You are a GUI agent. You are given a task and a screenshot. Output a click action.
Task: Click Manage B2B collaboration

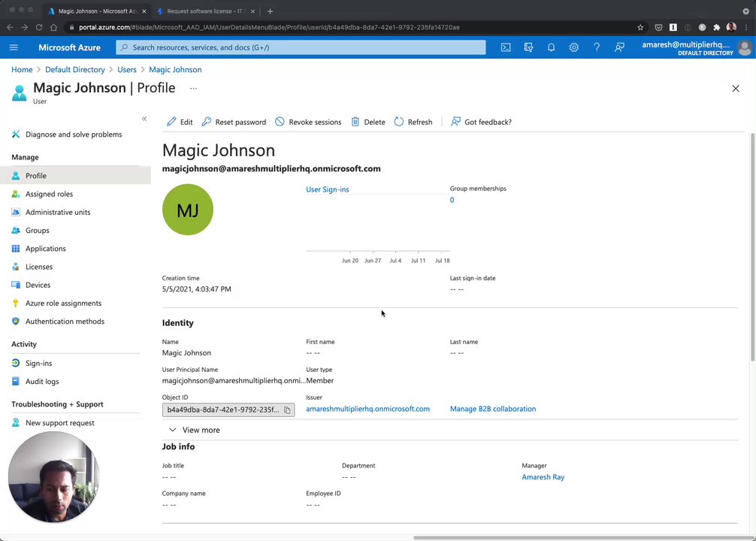coord(493,409)
